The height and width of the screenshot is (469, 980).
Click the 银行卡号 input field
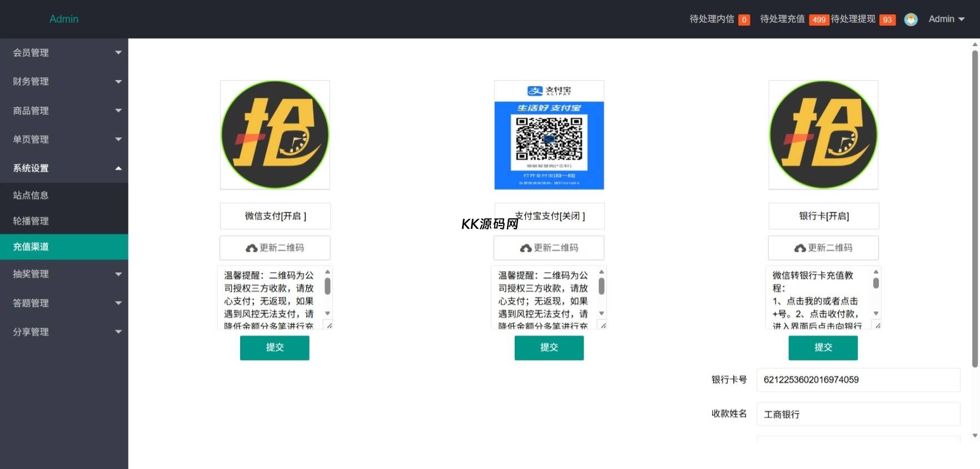tap(858, 380)
